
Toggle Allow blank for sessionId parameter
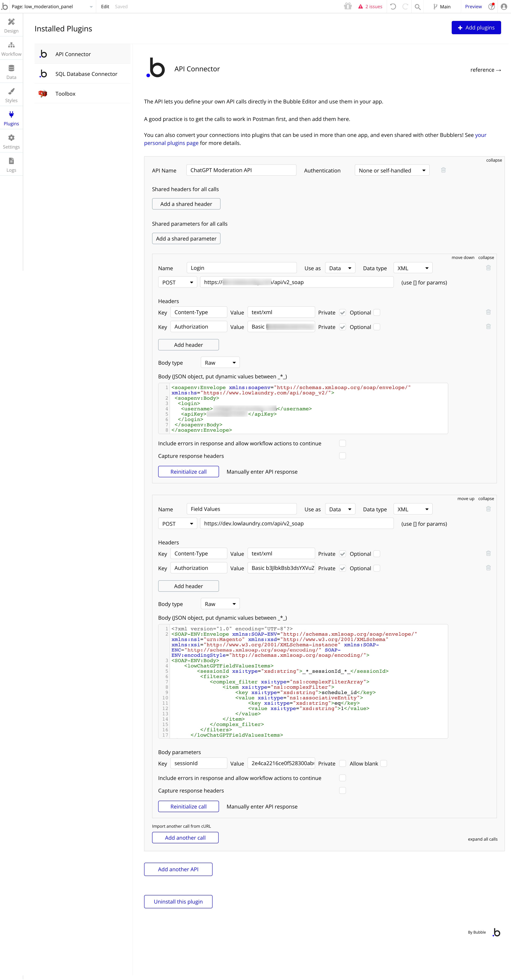[x=384, y=764]
